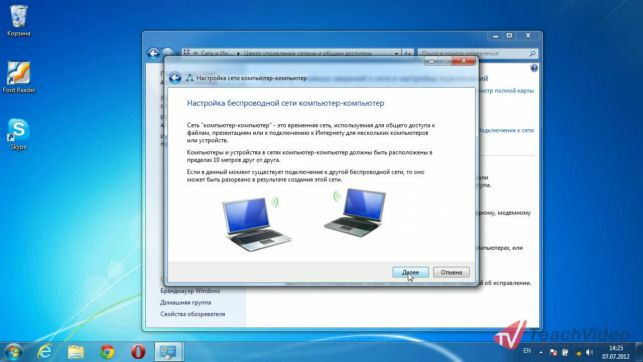Launch Google Chrome from taskbar

coord(107,352)
